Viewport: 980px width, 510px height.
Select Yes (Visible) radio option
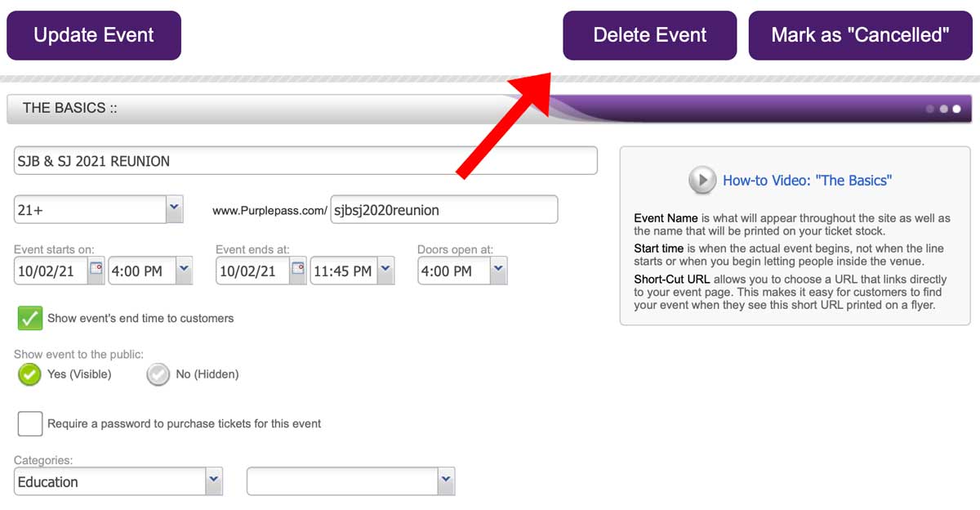coord(30,374)
